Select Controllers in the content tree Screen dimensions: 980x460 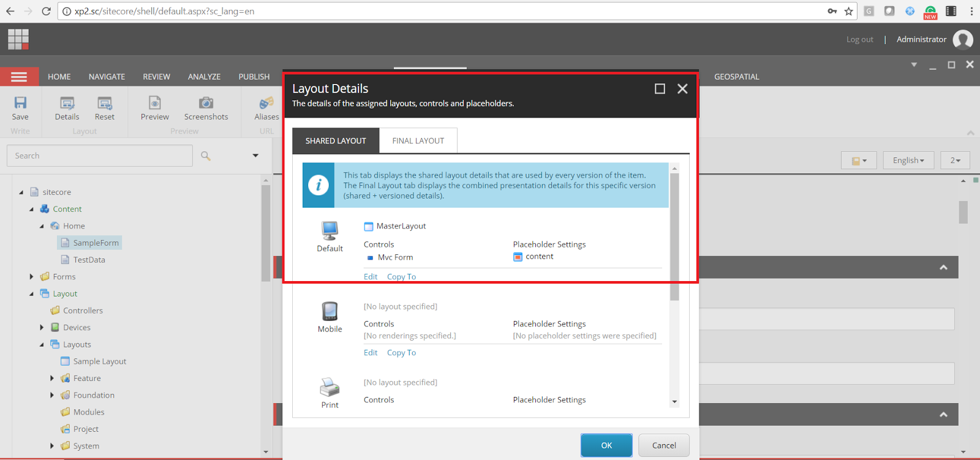[77, 311]
